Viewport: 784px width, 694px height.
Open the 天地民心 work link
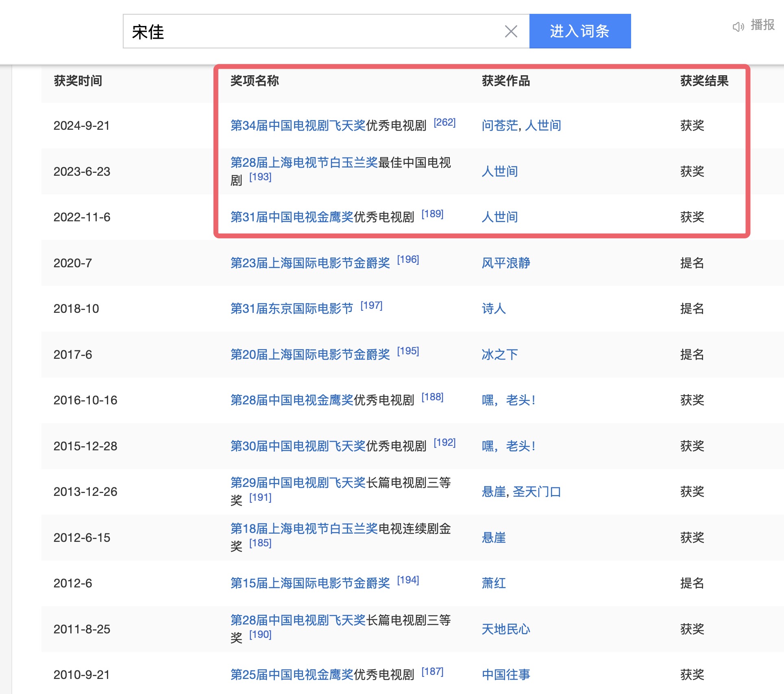click(506, 629)
